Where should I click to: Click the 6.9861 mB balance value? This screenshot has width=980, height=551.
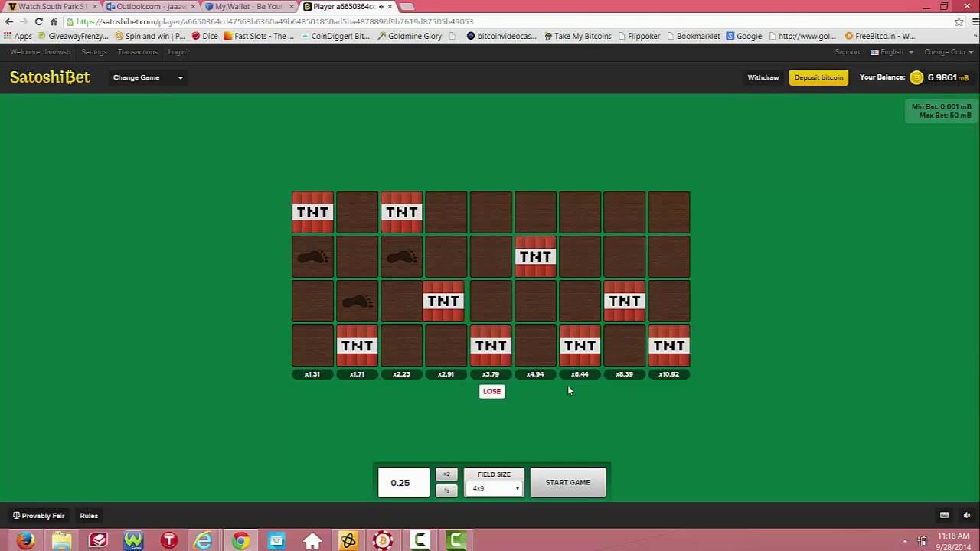[x=948, y=77]
